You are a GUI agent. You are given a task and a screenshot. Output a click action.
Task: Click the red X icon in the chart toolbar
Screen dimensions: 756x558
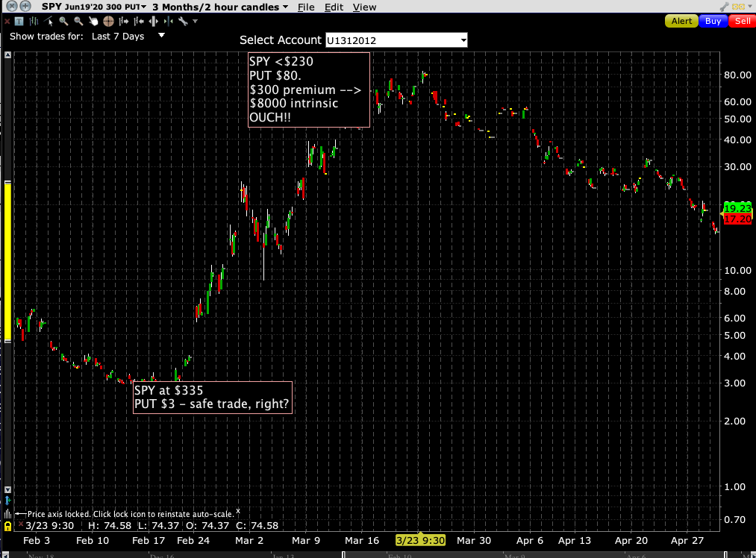point(7,21)
